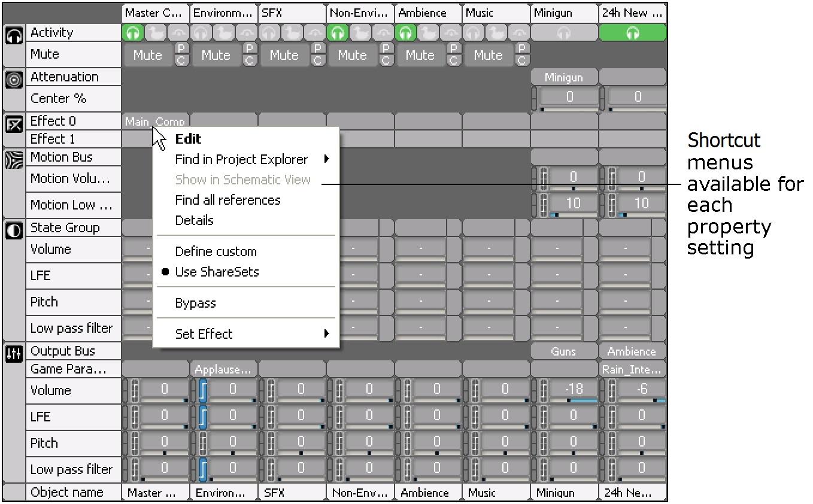Click the Output Bus mixer faders icon
Image resolution: width=813 pixels, height=504 pixels.
(x=14, y=353)
